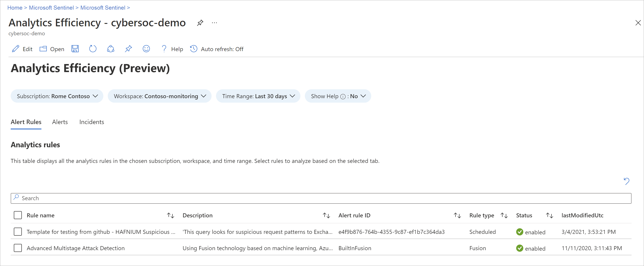Click the Save floppy disk icon
This screenshot has width=644, height=266.
[75, 49]
